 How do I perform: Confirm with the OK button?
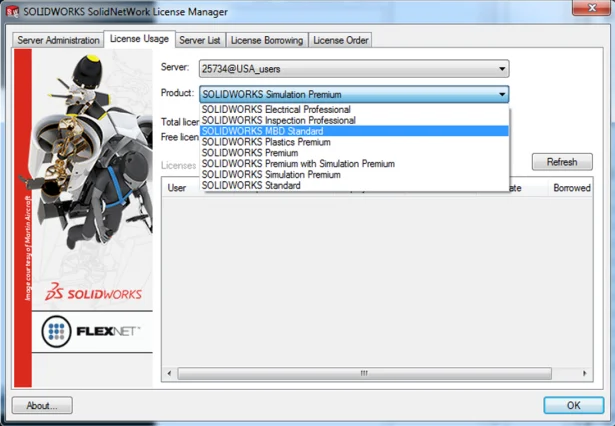coord(573,406)
